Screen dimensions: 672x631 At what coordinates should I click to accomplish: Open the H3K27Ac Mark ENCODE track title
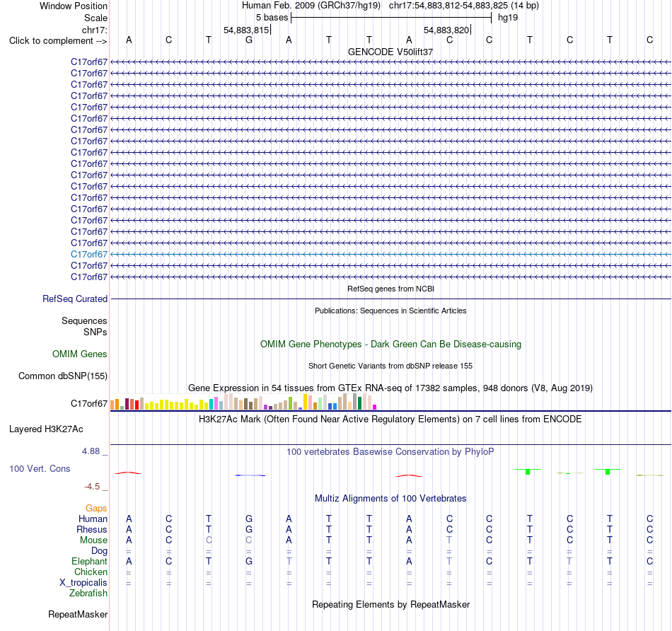click(390, 419)
